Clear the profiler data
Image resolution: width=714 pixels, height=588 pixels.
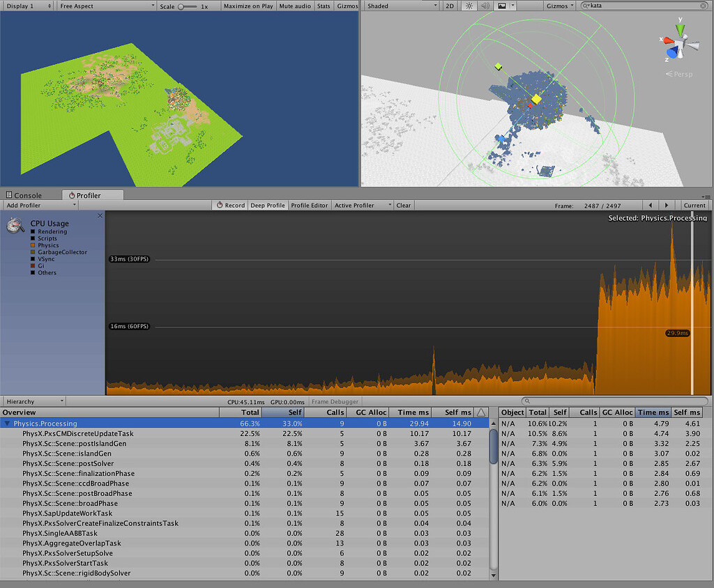[403, 205]
